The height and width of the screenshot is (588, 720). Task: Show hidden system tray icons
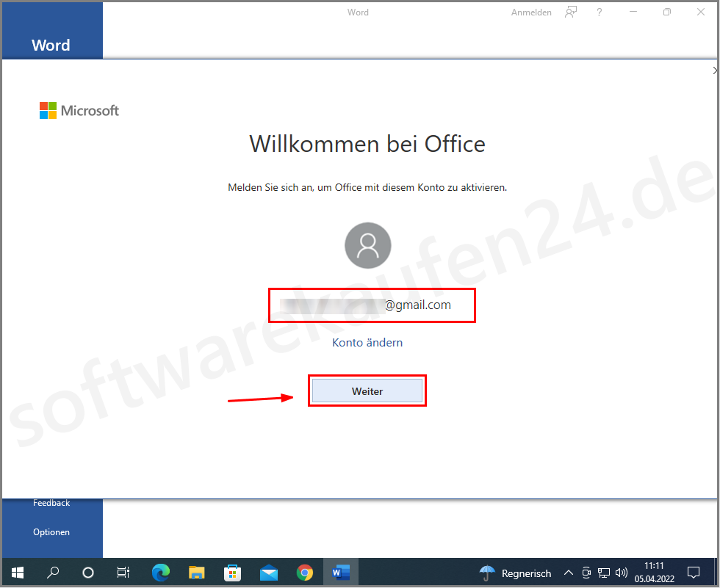pos(569,573)
